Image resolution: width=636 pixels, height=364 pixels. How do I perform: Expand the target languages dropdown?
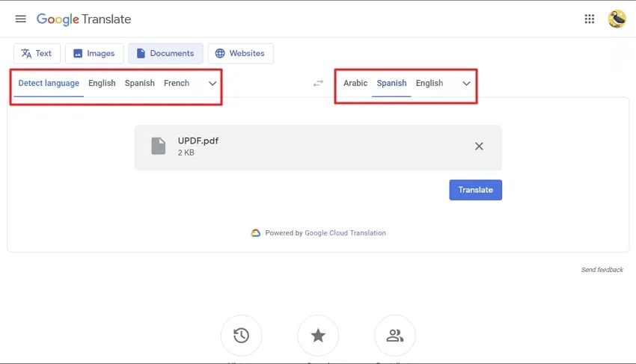466,84
